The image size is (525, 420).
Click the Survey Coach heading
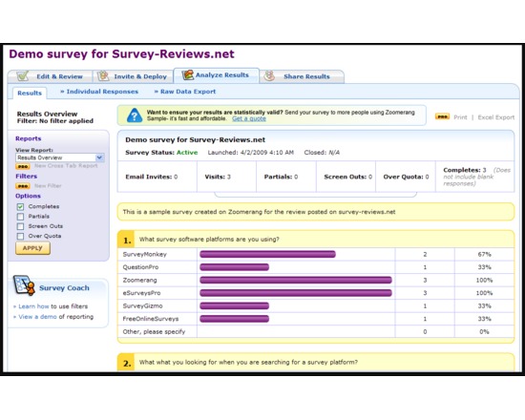point(64,287)
